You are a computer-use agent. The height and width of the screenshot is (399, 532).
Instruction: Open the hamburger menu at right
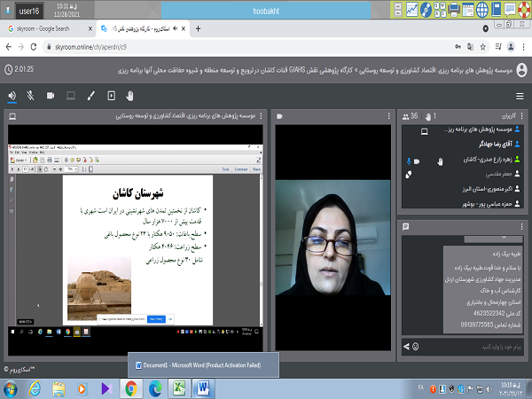(x=519, y=95)
